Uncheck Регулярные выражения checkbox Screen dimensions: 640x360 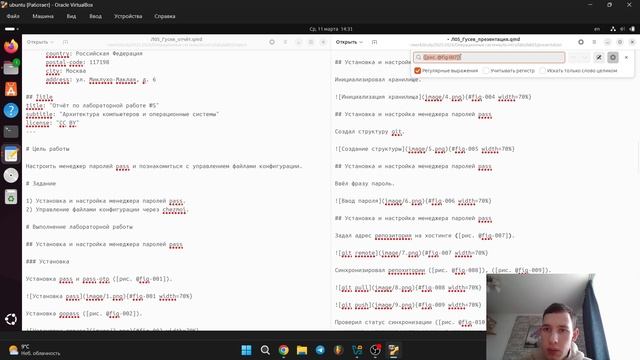[418, 71]
